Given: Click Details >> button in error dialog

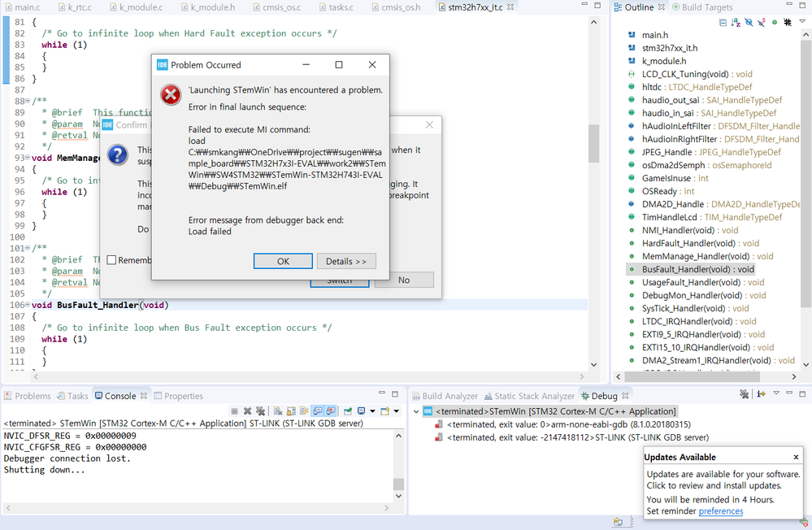Looking at the screenshot, I should (x=346, y=261).
